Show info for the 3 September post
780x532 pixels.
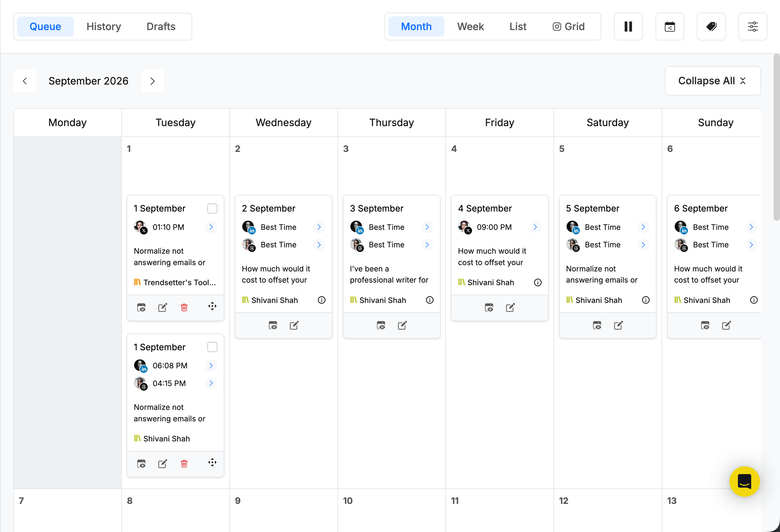tap(430, 300)
